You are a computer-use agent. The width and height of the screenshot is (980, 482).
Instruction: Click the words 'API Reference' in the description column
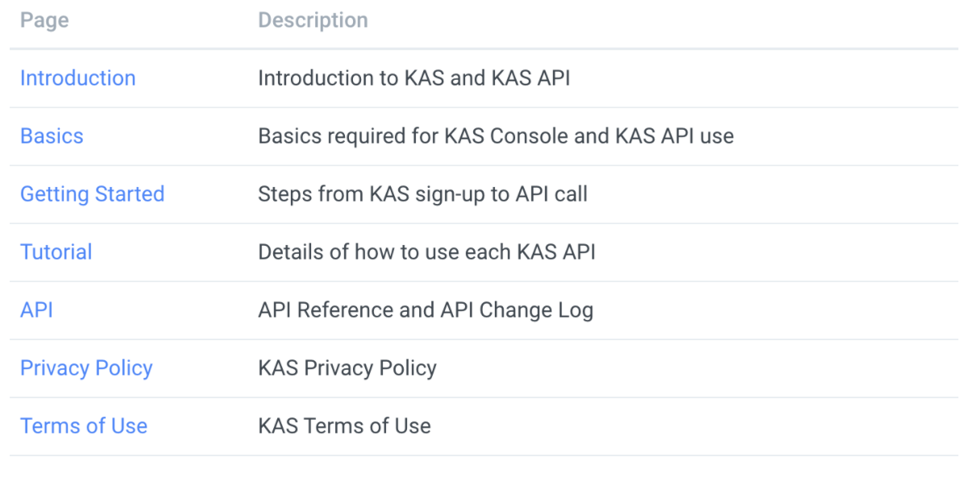pyautogui.click(x=320, y=310)
